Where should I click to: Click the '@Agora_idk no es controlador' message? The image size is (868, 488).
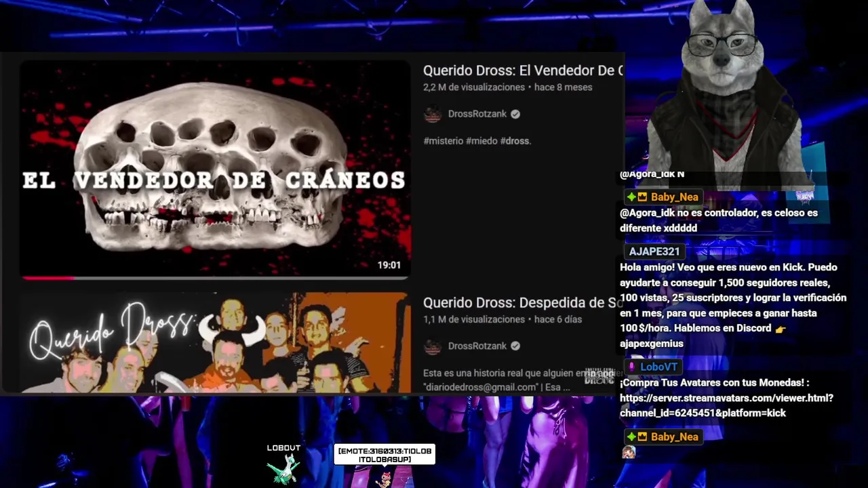[719, 220]
